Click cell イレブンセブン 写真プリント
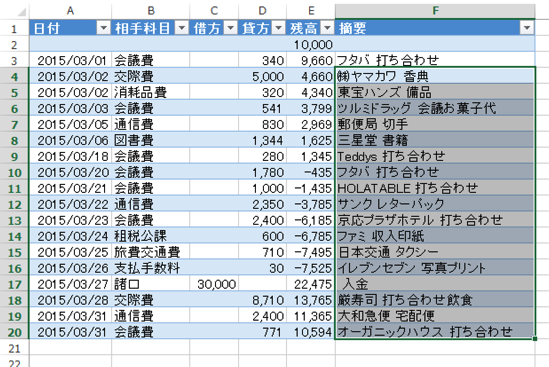 [x=435, y=268]
